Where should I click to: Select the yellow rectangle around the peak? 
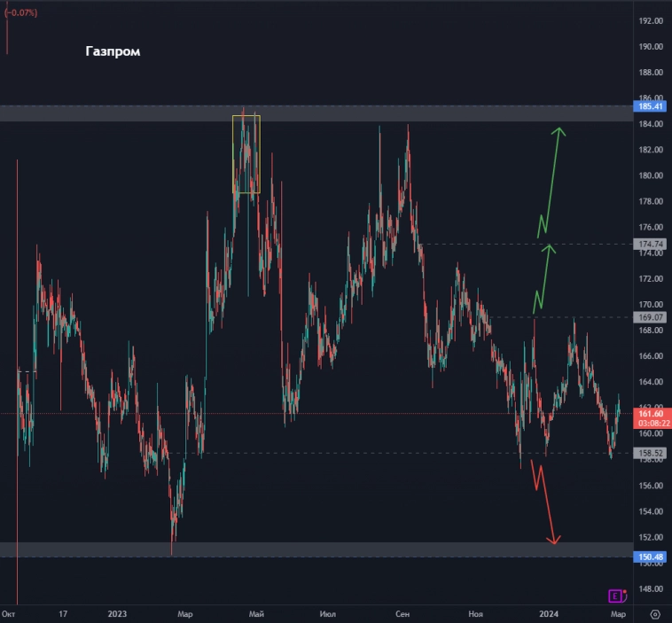246,154
